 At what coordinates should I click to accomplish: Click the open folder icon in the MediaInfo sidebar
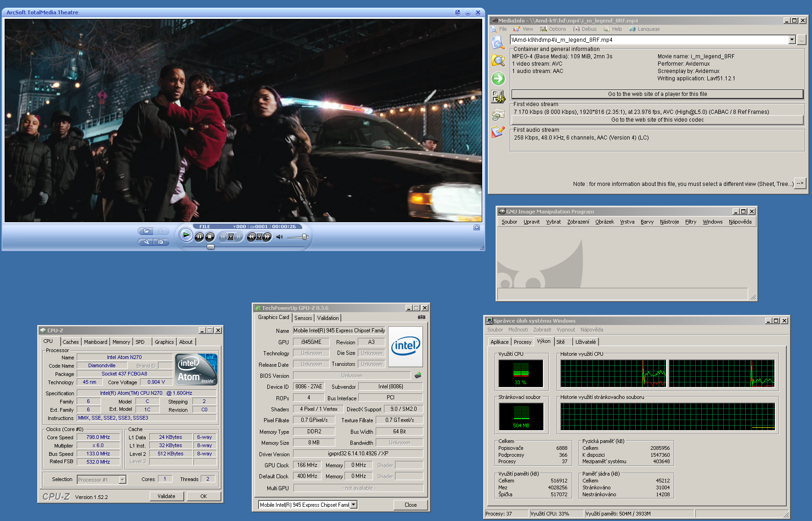(x=498, y=61)
